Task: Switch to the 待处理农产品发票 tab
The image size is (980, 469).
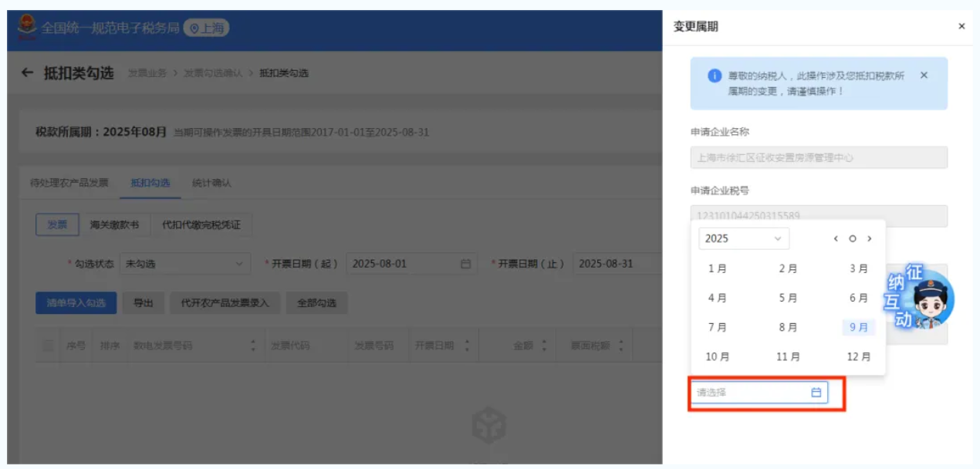Action: [69, 183]
